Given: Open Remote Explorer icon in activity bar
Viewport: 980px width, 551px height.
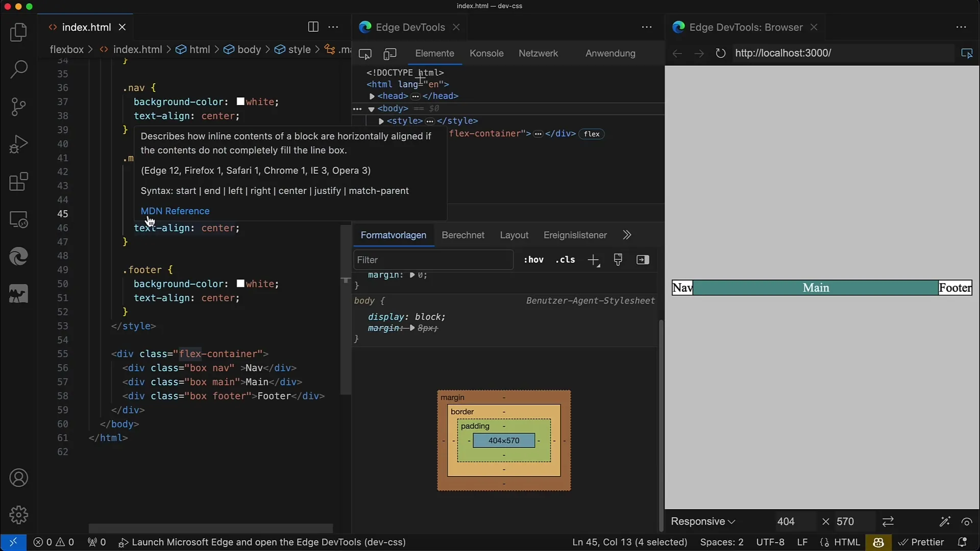Looking at the screenshot, I should (x=19, y=219).
